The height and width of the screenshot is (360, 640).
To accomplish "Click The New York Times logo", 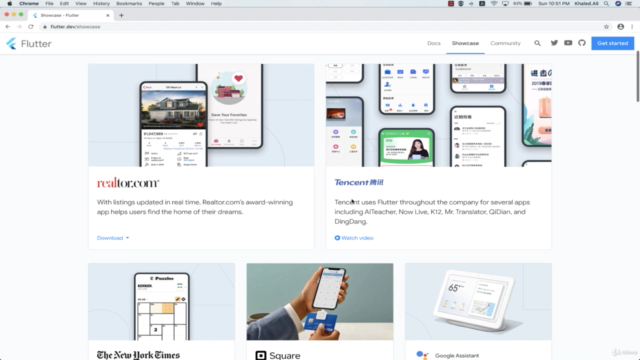I will [138, 355].
